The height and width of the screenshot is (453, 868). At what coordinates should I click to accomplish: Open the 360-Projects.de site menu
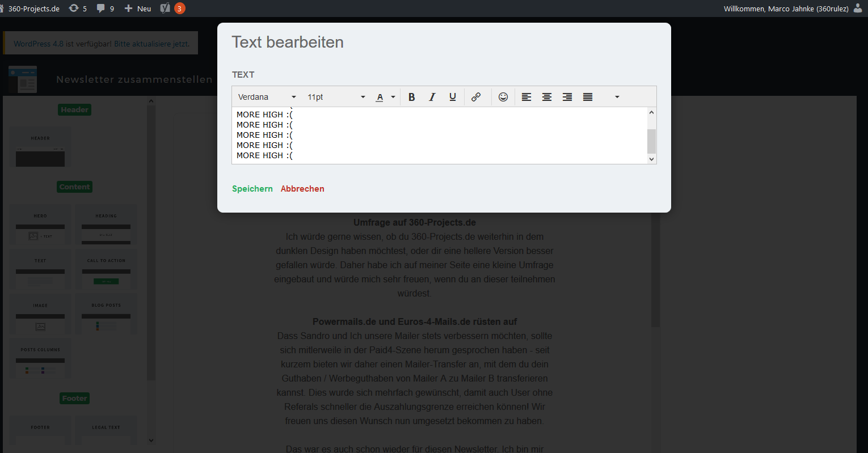33,9
